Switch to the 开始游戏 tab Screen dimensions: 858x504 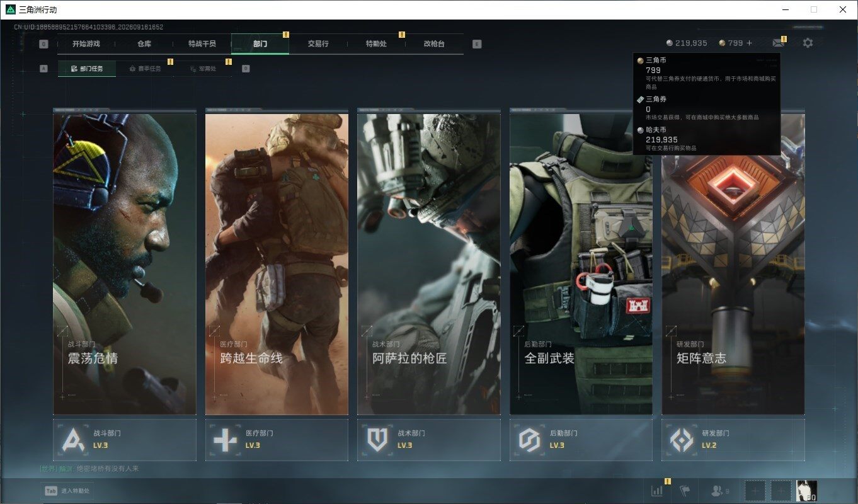pos(86,44)
